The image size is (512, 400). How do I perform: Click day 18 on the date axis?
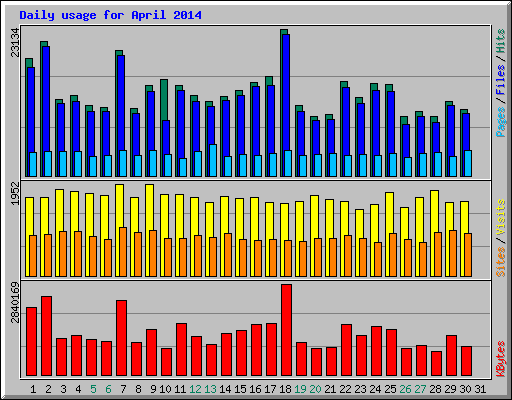(x=285, y=389)
